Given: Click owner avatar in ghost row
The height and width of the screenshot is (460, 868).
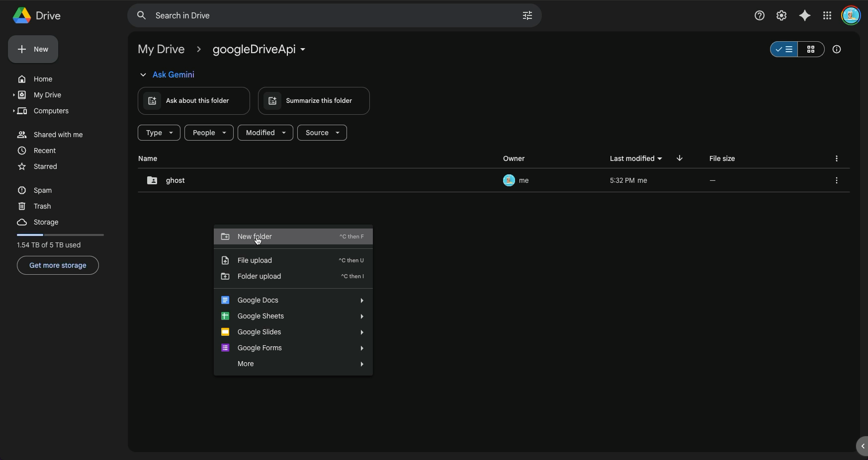Looking at the screenshot, I should click(509, 180).
